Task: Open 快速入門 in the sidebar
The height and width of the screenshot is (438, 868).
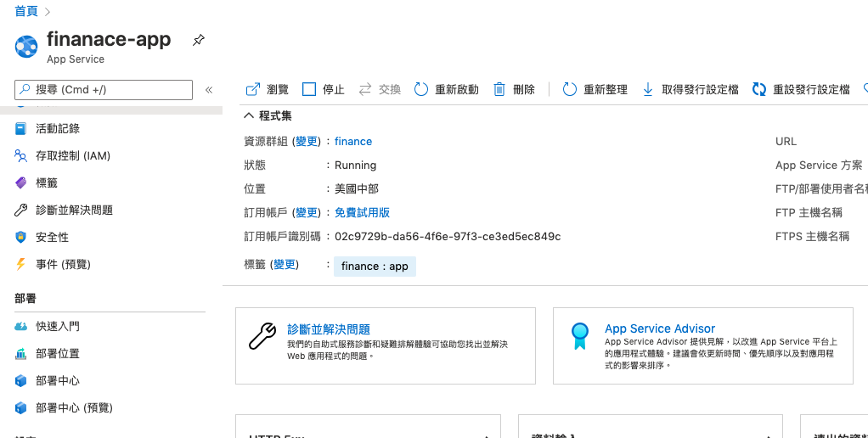Action: [58, 326]
